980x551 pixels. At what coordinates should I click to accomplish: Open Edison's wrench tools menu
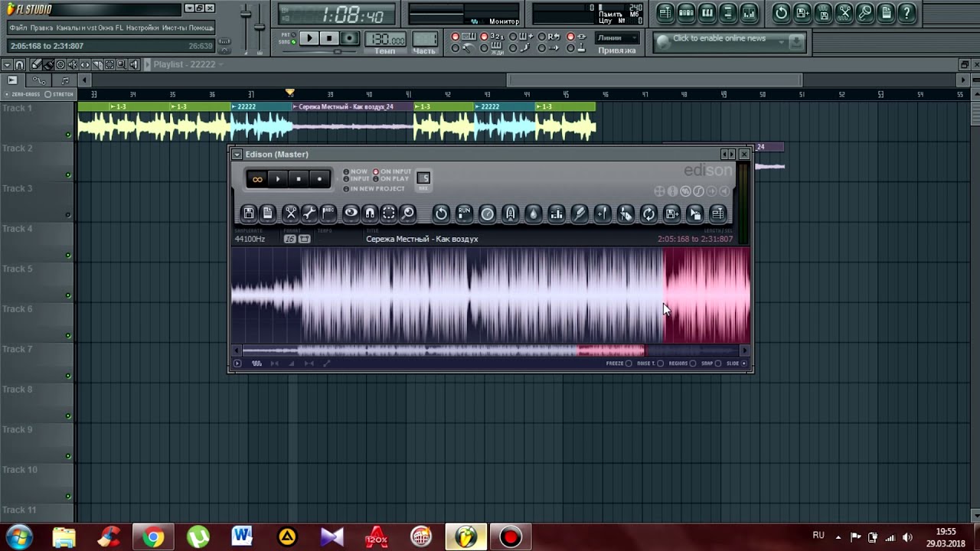309,214
